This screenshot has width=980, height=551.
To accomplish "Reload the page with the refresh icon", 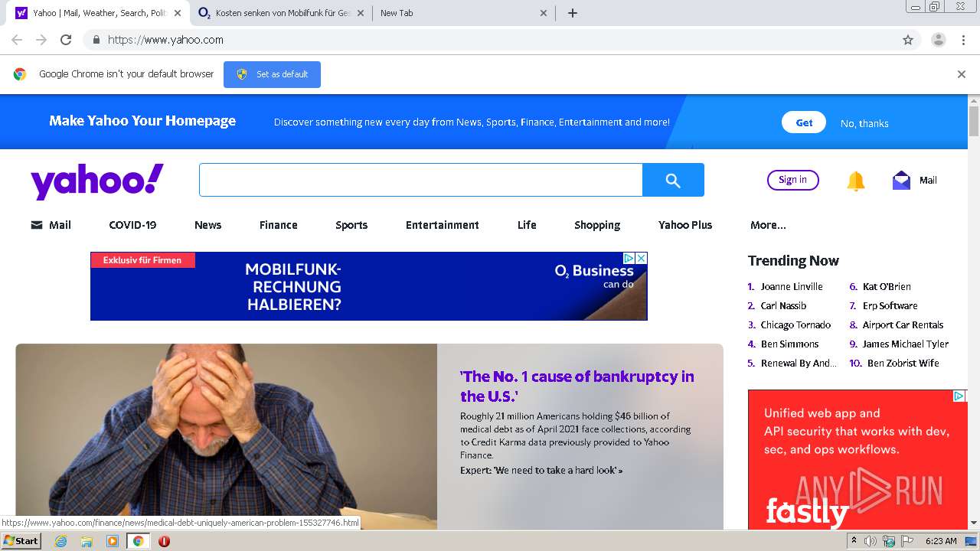I will [x=66, y=40].
